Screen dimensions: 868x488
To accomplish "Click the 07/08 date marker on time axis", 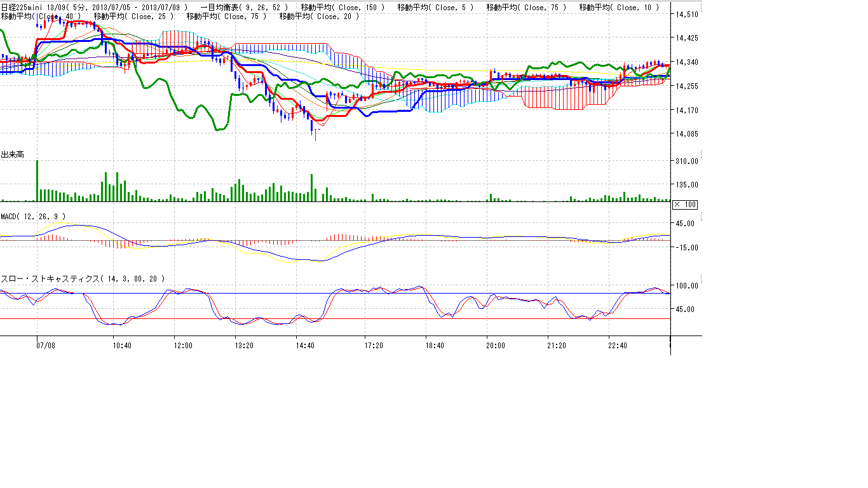I will pos(45,346).
